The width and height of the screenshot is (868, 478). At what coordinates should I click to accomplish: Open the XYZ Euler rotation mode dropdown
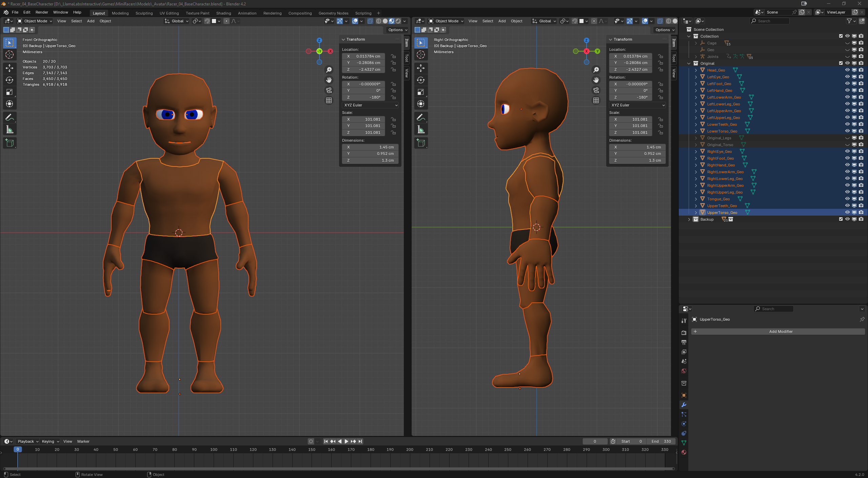370,105
